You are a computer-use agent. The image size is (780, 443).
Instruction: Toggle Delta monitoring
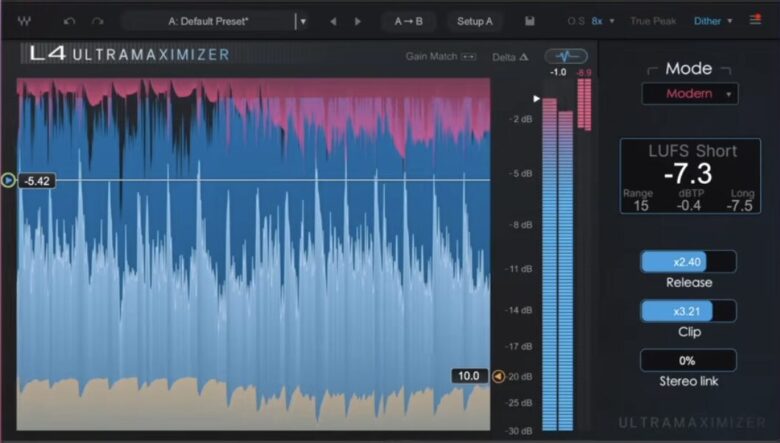click(510, 57)
